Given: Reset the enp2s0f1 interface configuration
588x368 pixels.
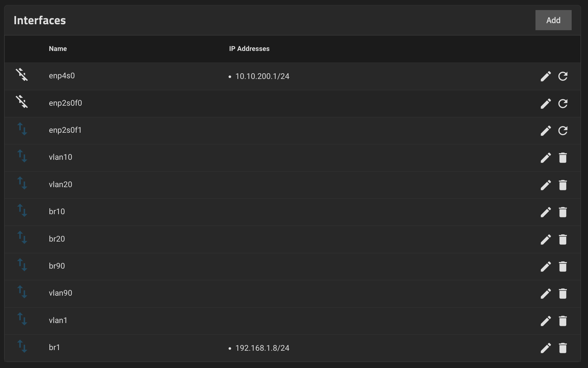Looking at the screenshot, I should (563, 131).
